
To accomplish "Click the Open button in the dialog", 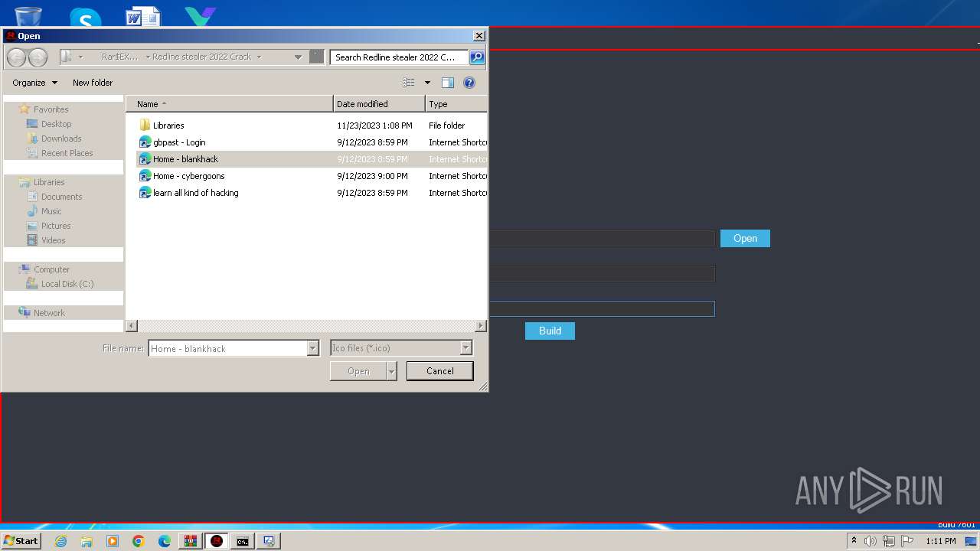I will click(358, 371).
